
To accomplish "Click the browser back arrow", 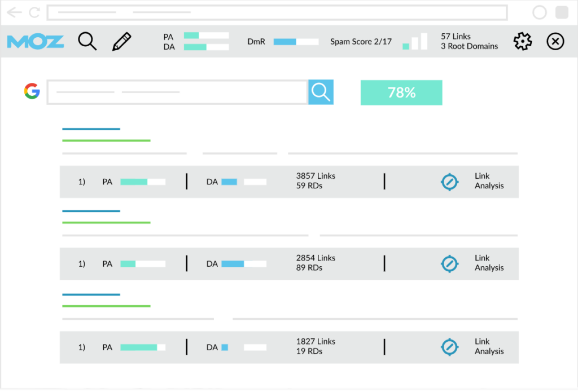I will (14, 12).
